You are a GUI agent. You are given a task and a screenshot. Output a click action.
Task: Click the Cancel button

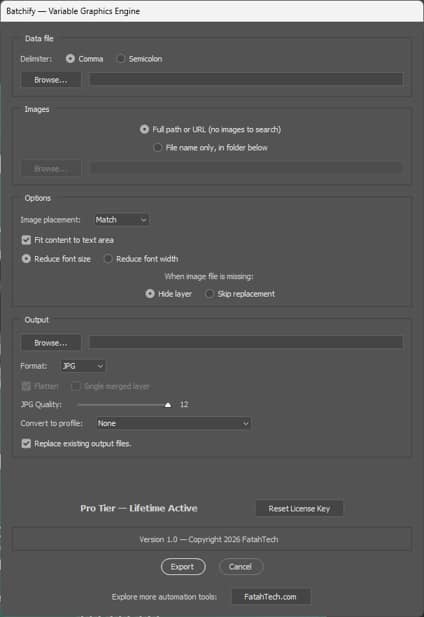(x=240, y=567)
